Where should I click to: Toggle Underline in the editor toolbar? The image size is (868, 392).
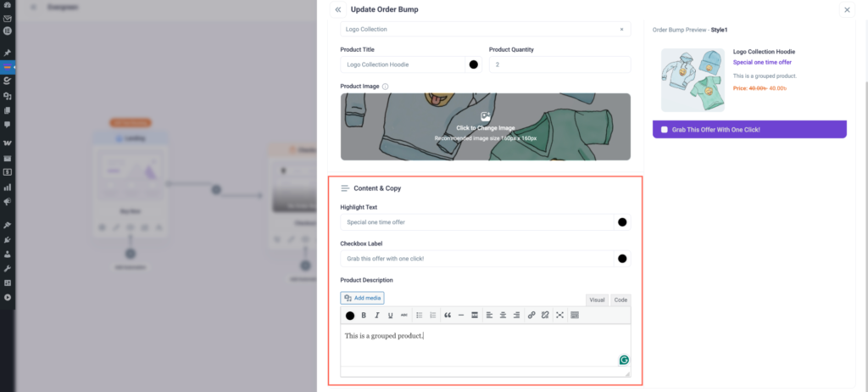390,315
